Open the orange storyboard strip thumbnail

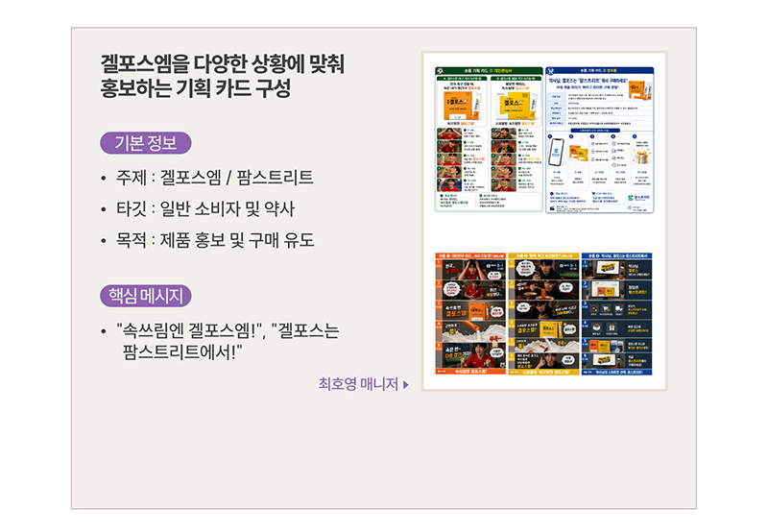470,314
